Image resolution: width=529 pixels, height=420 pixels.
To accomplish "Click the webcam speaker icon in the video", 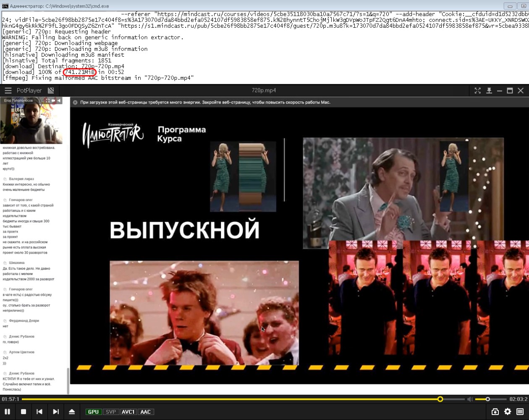I will click(59, 100).
